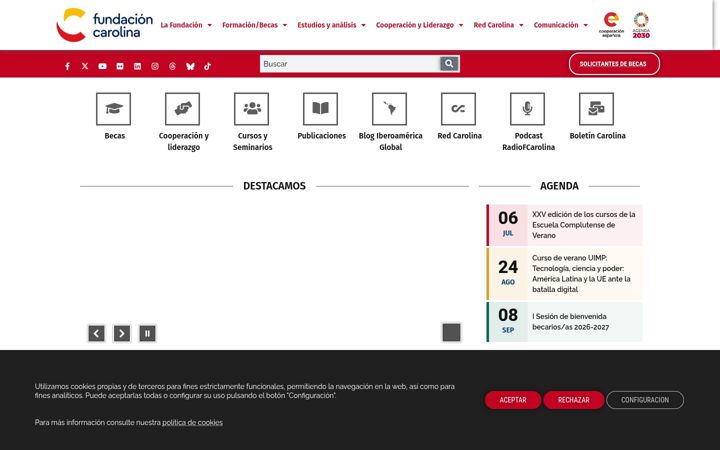Image resolution: width=720 pixels, height=450 pixels.
Task: Open Cursos y Seminarios group icon
Action: pyautogui.click(x=252, y=109)
